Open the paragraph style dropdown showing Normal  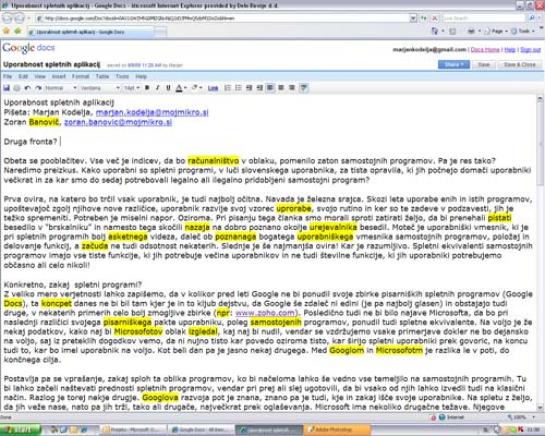tap(60, 88)
